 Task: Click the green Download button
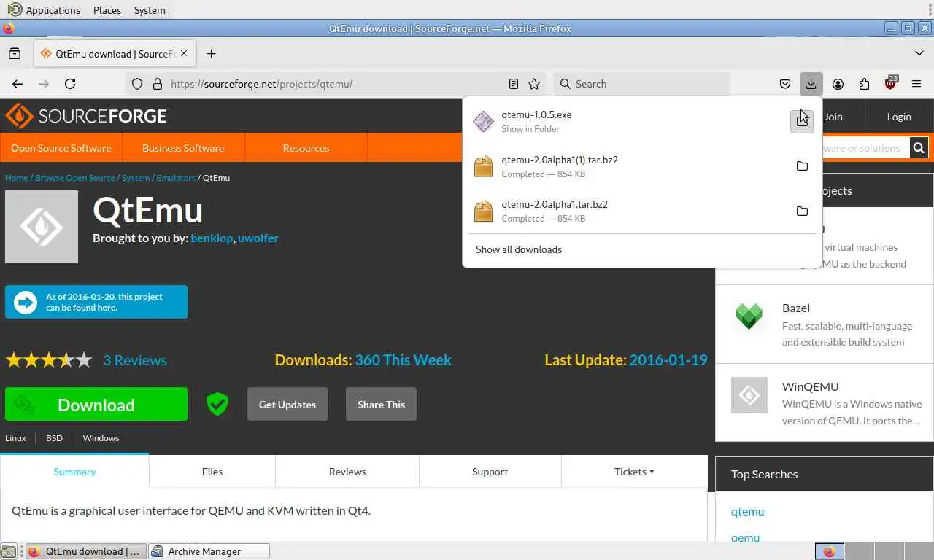(96, 405)
